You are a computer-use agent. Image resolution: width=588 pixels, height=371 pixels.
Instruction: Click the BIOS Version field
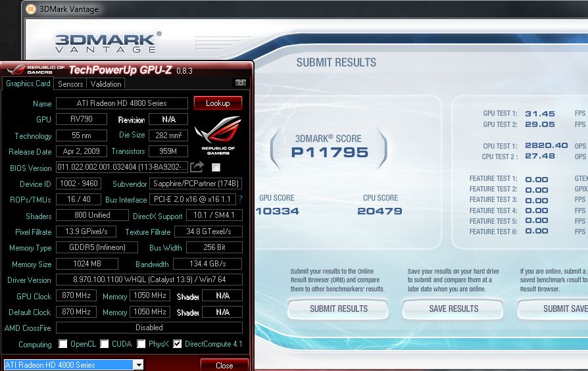point(122,167)
